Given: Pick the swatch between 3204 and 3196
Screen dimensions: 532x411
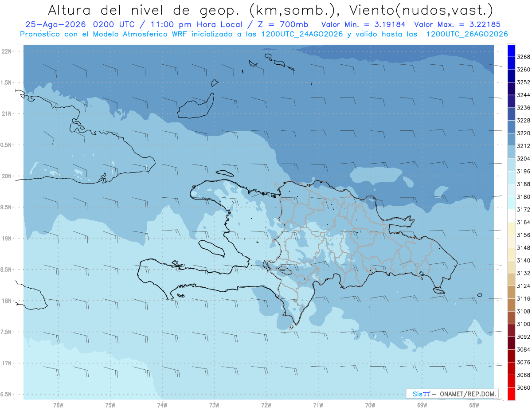Looking at the screenshot, I should (x=511, y=165).
